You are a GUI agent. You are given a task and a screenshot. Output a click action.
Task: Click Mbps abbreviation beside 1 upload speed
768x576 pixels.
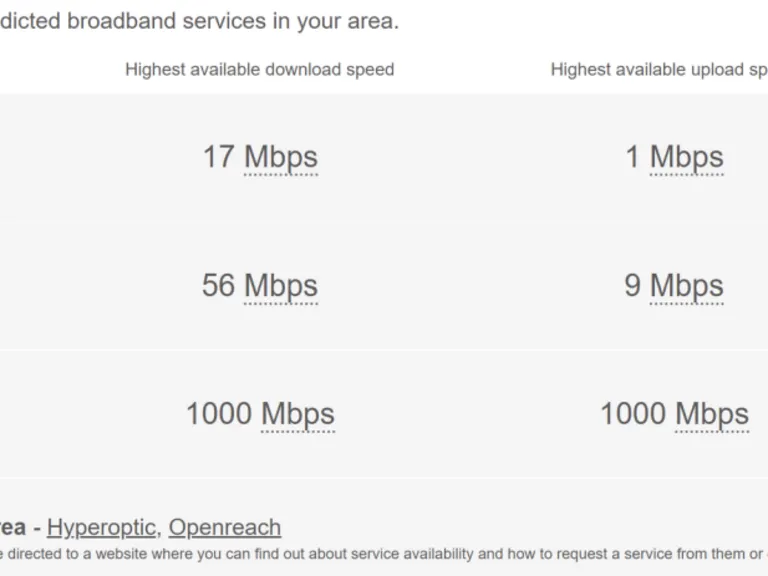pos(687,157)
